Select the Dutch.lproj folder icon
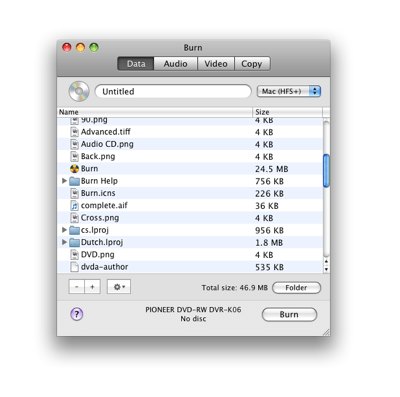The image size is (400, 397). click(x=75, y=242)
